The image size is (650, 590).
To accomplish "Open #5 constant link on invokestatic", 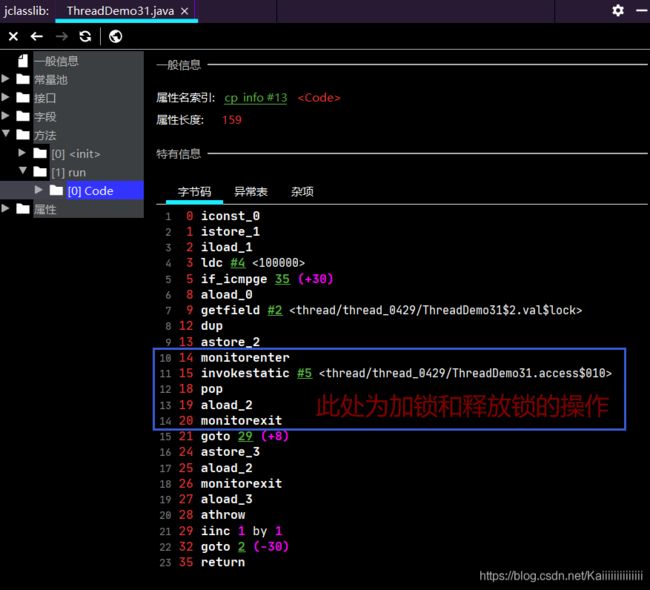I will [304, 373].
